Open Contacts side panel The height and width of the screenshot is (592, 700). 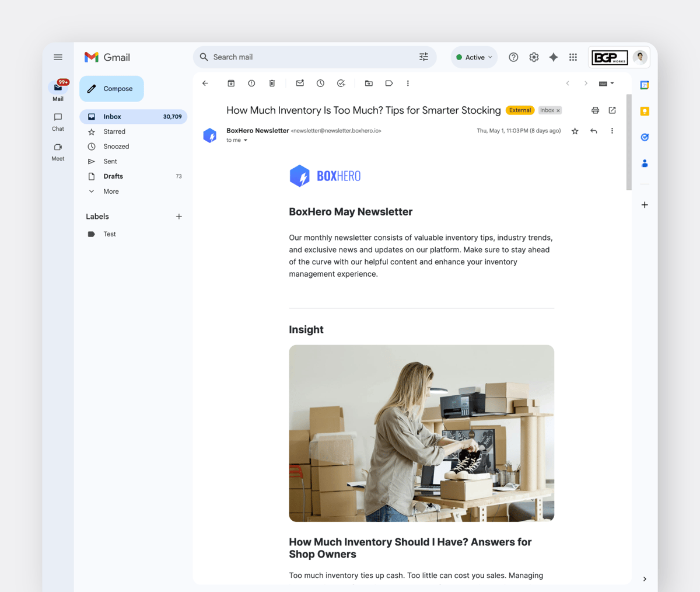click(645, 163)
